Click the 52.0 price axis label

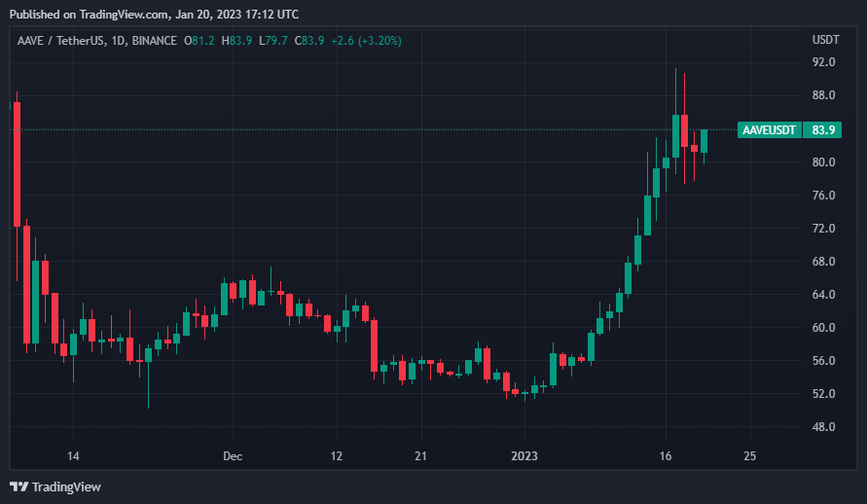(x=823, y=394)
